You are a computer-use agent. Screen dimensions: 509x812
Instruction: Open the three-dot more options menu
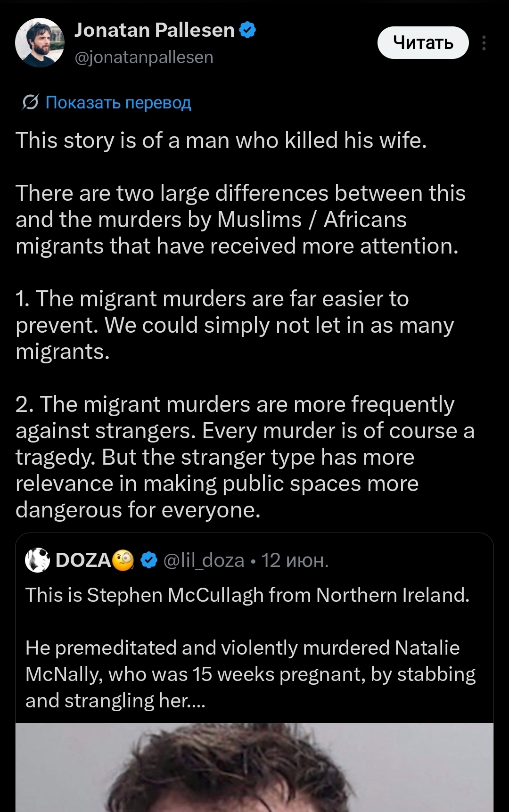(484, 43)
